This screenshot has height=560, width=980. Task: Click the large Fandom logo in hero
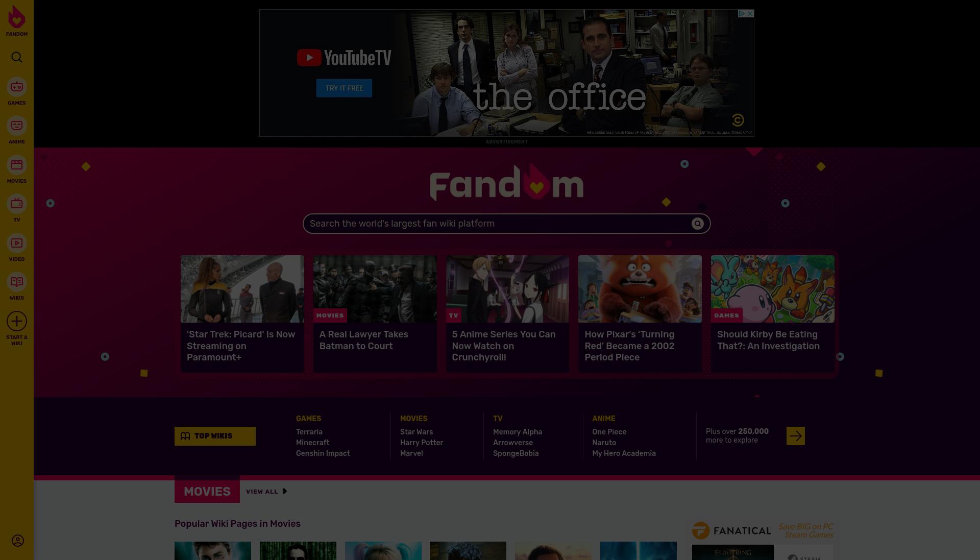[x=507, y=182]
